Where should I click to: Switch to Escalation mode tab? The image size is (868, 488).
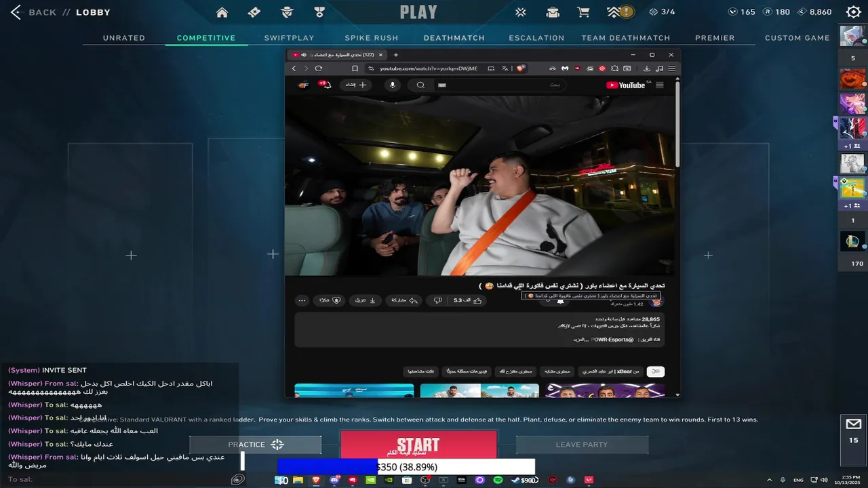pos(536,38)
